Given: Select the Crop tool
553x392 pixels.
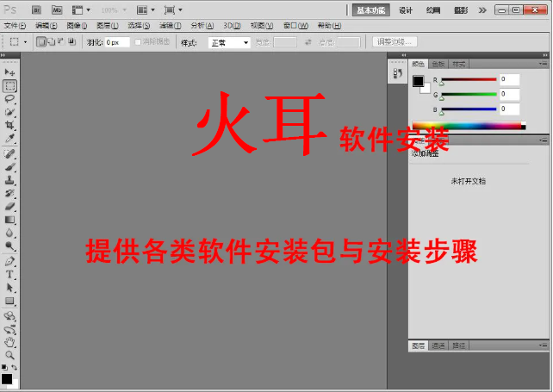Looking at the screenshot, I should [9, 126].
